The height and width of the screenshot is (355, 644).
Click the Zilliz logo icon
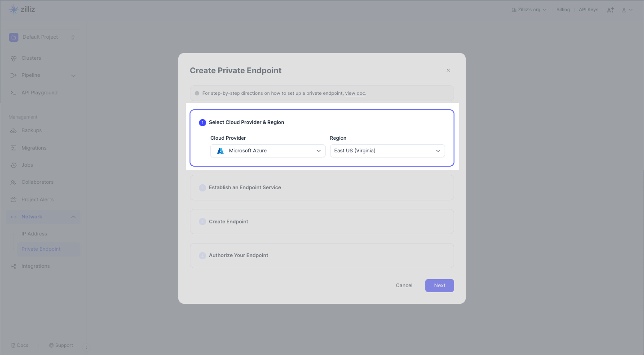point(14,9)
